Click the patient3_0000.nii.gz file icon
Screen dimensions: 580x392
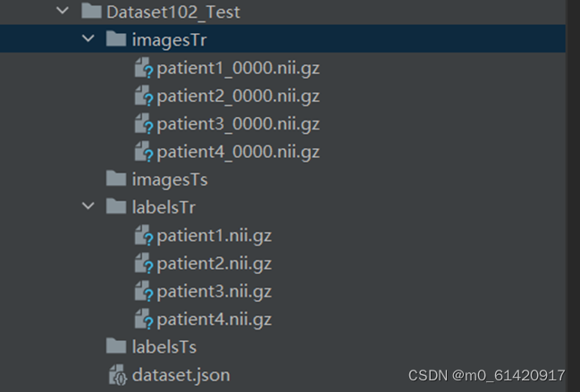[x=144, y=123]
